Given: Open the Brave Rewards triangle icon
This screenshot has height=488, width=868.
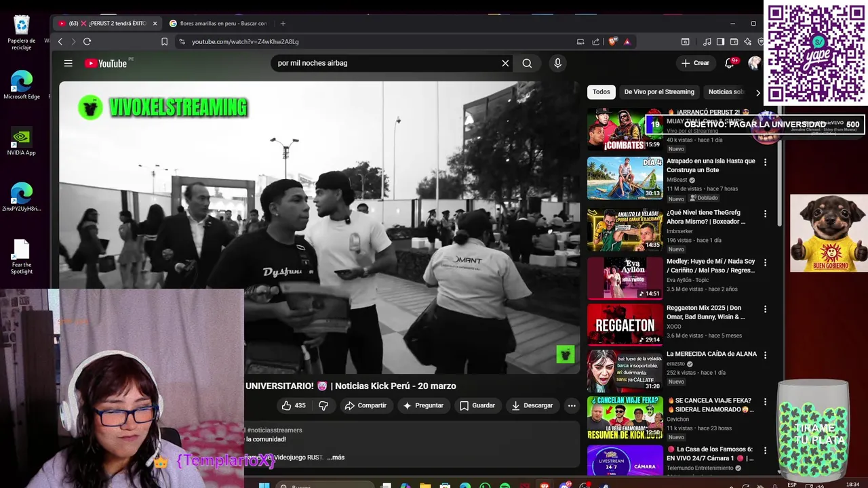Looking at the screenshot, I should click(627, 41).
